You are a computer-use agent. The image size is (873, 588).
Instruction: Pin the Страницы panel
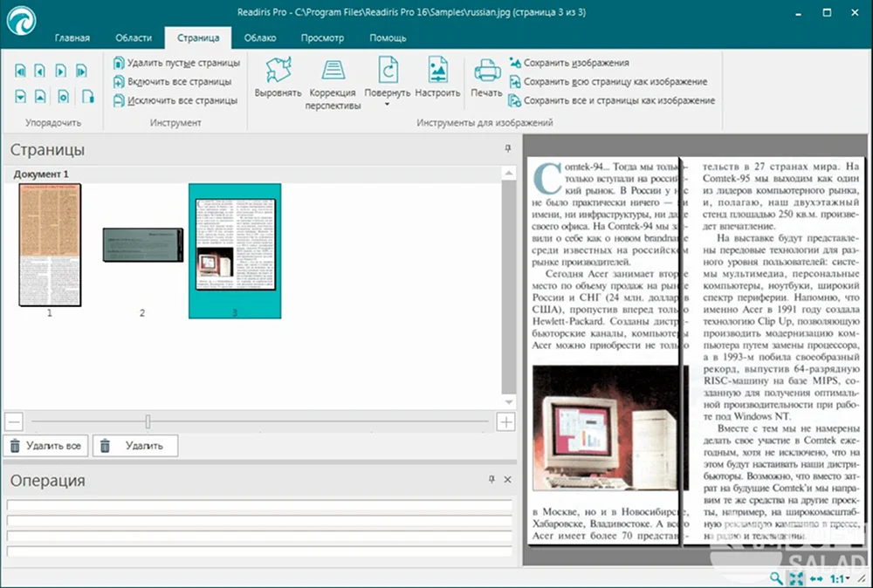click(x=508, y=148)
